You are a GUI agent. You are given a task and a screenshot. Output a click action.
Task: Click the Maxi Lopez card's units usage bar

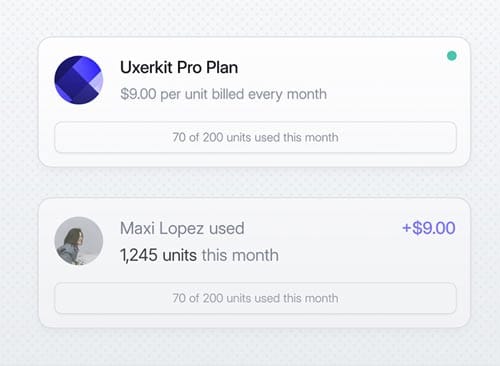click(255, 298)
